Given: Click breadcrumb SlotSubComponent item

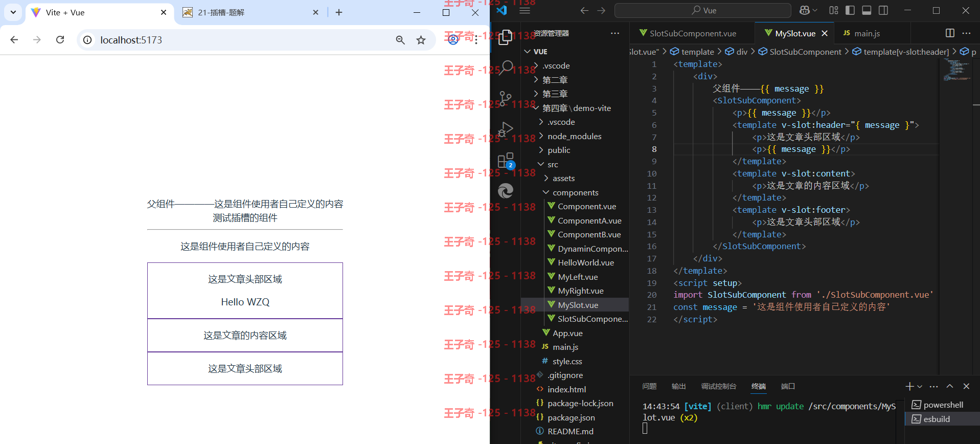Looking at the screenshot, I should [800, 52].
